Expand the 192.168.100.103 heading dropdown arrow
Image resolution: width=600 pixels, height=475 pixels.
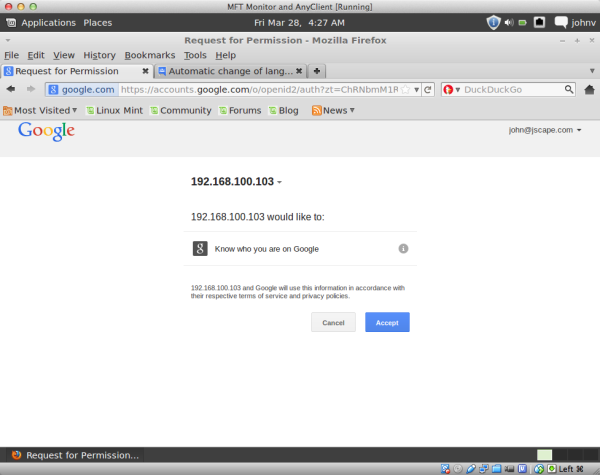(x=279, y=182)
